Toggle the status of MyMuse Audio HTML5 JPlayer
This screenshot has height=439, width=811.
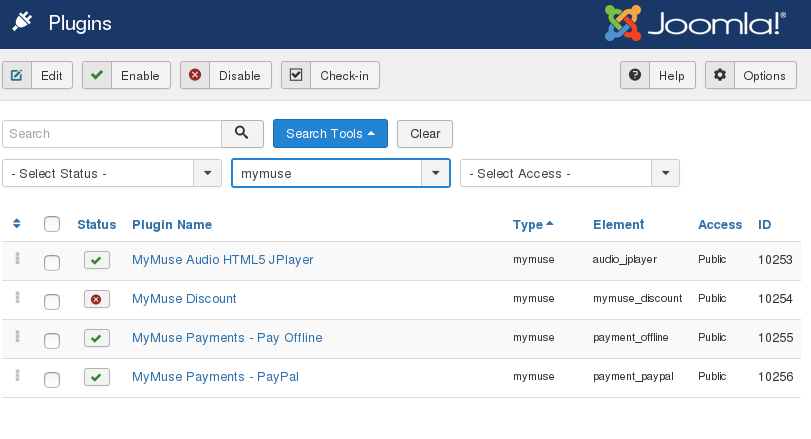point(97,260)
